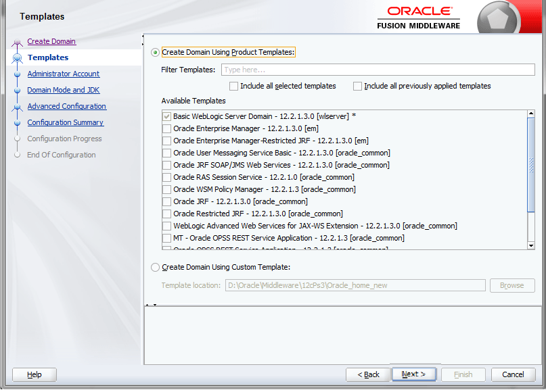Check Oracle Enterprise Manager - 12.2.1.3.0 [em]
Screen dimensions: 546x392
[x=167, y=128]
